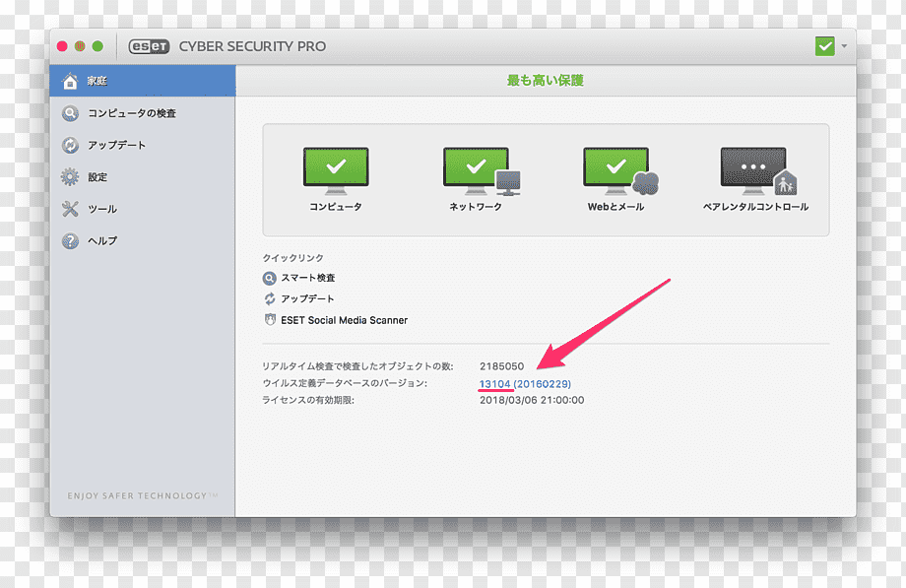The width and height of the screenshot is (906, 588).
Task: Click the computer scan magnifier icon
Action: 70,113
